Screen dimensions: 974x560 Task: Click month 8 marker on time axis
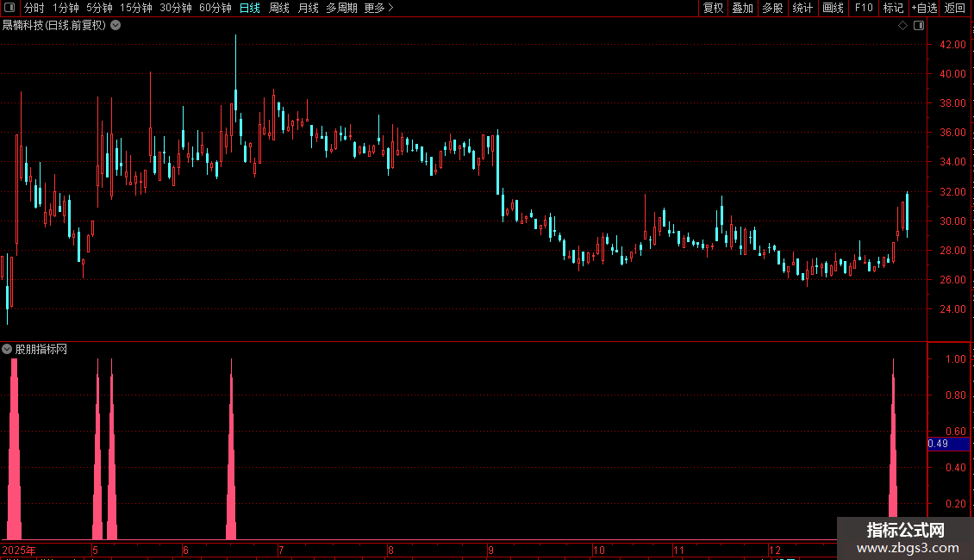point(390,550)
